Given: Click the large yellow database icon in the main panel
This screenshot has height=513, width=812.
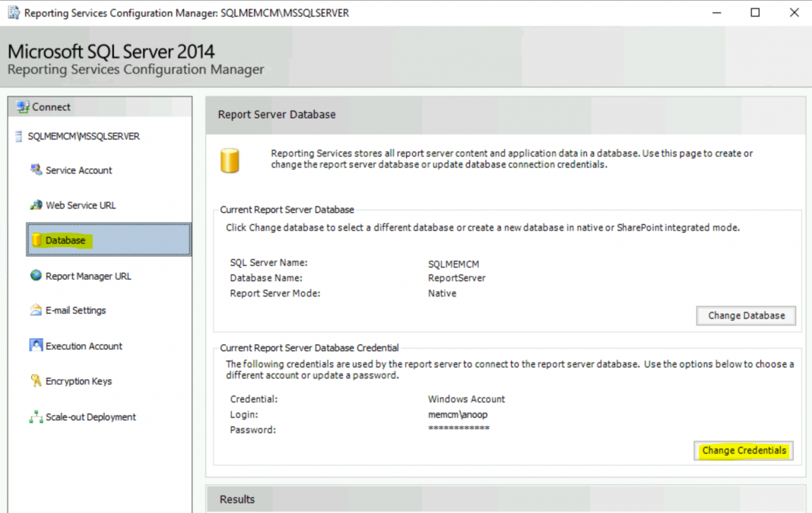Looking at the screenshot, I should 230,160.
